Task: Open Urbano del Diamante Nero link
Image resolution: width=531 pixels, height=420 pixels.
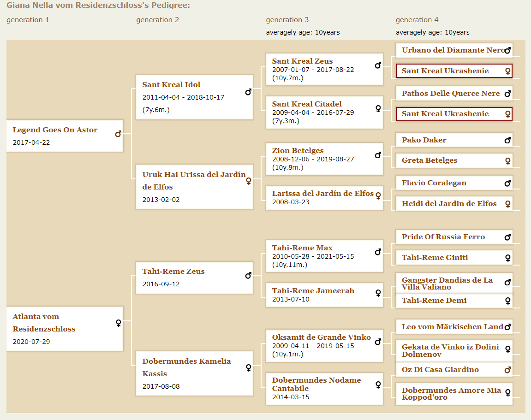Action: pyautogui.click(x=452, y=50)
